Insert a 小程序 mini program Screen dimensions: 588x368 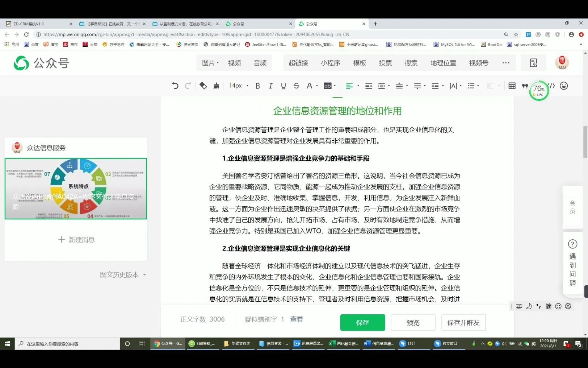(x=330, y=63)
